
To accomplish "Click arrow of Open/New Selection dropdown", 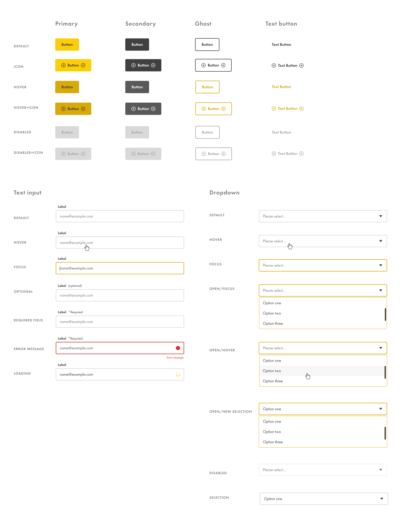I will (381, 409).
